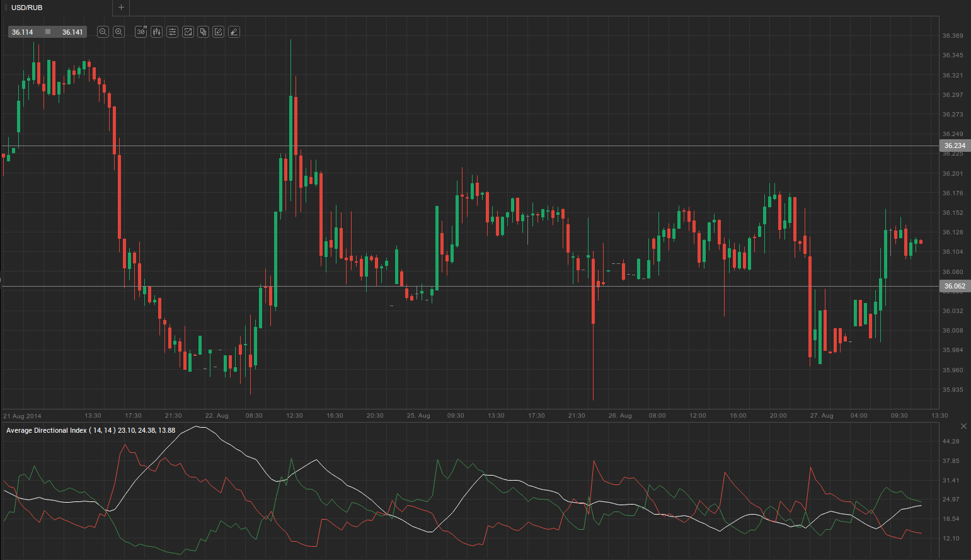The image size is (971, 560).
Task: Click the 36.114 sell price
Action: [x=23, y=32]
